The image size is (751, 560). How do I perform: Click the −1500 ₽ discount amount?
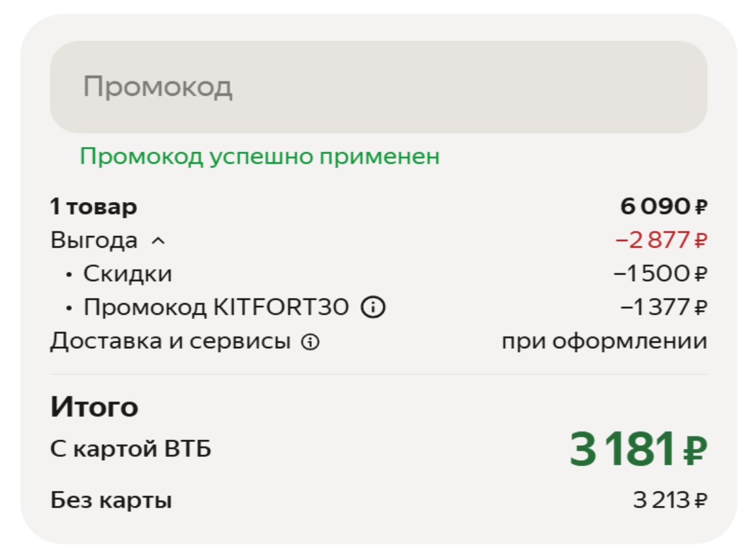pos(660,274)
